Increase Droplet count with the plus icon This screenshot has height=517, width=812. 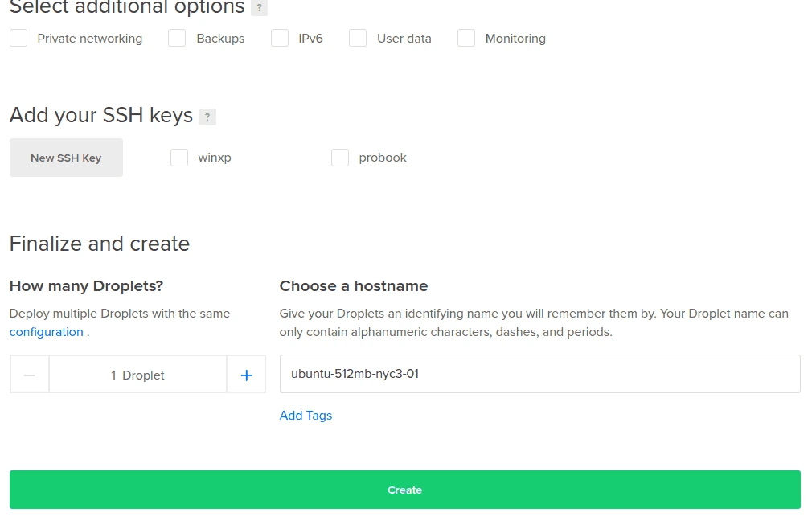tap(246, 375)
